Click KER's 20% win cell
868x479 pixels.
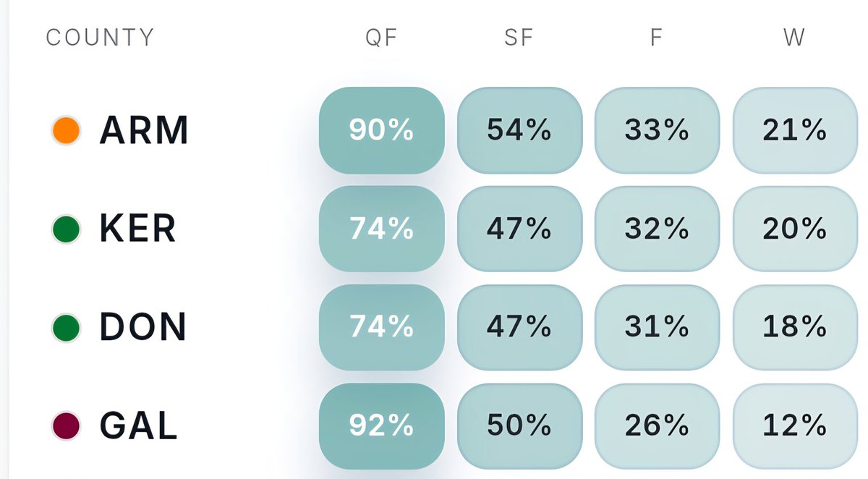795,229
